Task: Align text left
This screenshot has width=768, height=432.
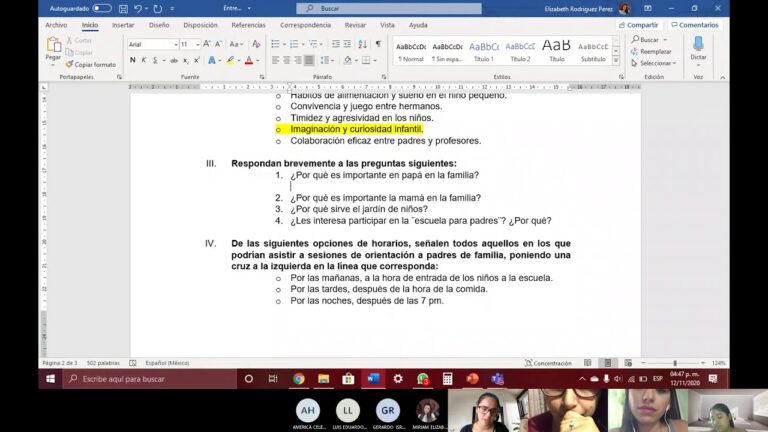Action: [275, 60]
